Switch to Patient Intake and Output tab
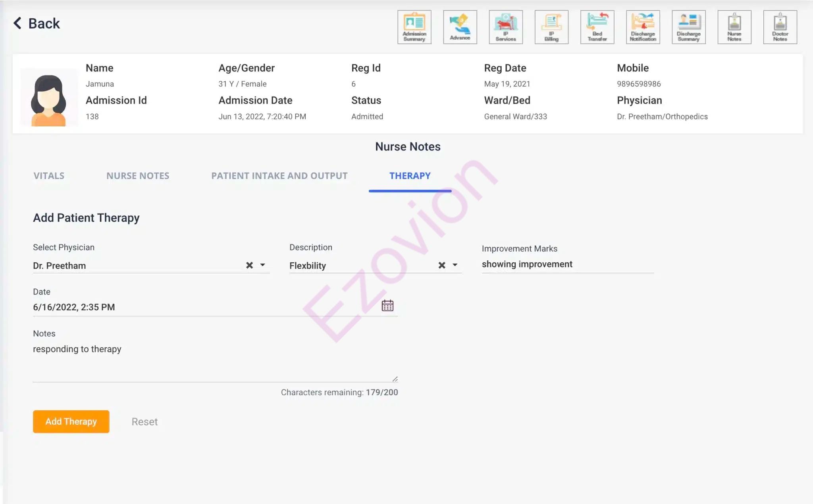Viewport: 813px width, 504px height. [279, 176]
